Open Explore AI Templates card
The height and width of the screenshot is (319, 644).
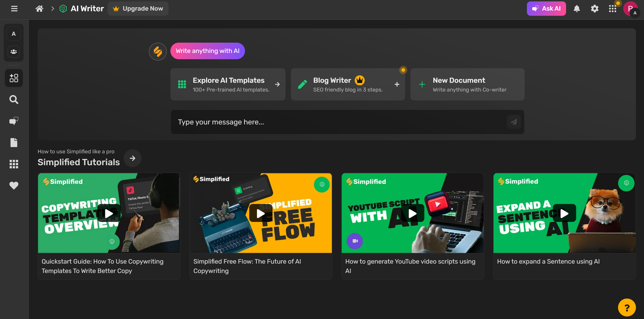(x=228, y=84)
